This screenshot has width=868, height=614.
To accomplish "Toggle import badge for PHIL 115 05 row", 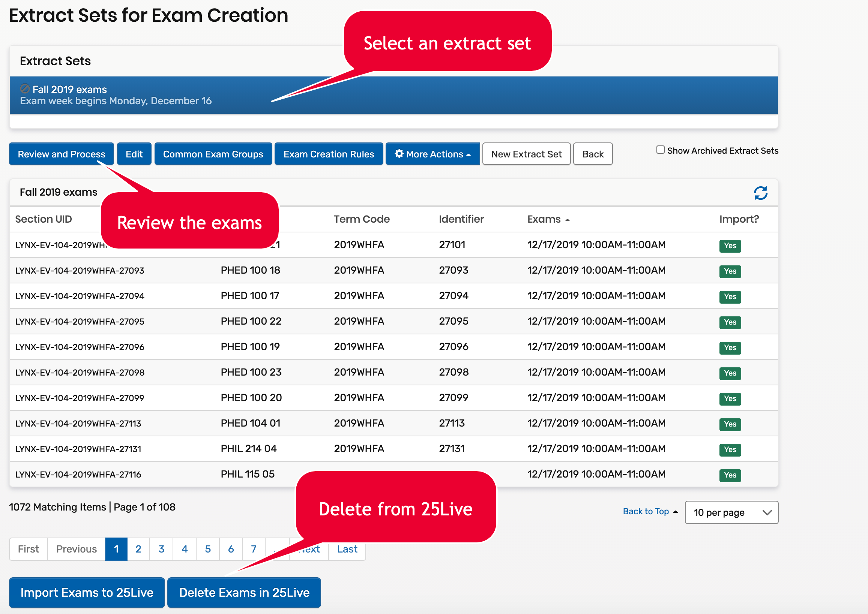I will click(730, 475).
